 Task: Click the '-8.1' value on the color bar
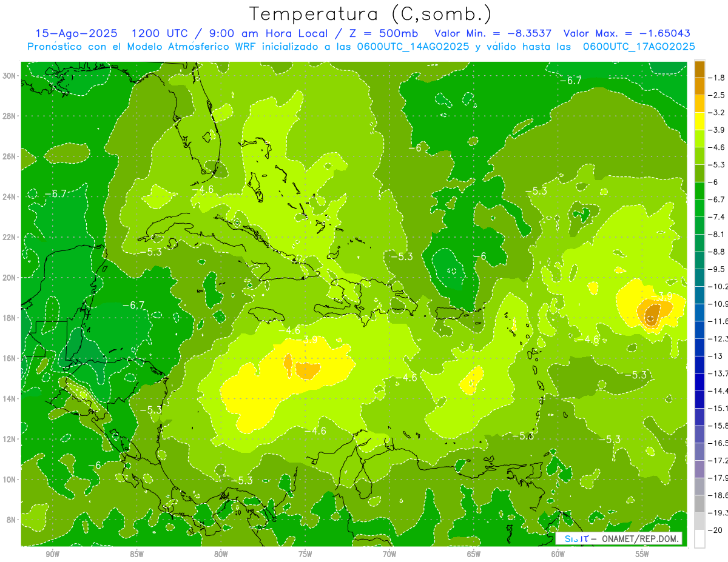click(x=717, y=235)
